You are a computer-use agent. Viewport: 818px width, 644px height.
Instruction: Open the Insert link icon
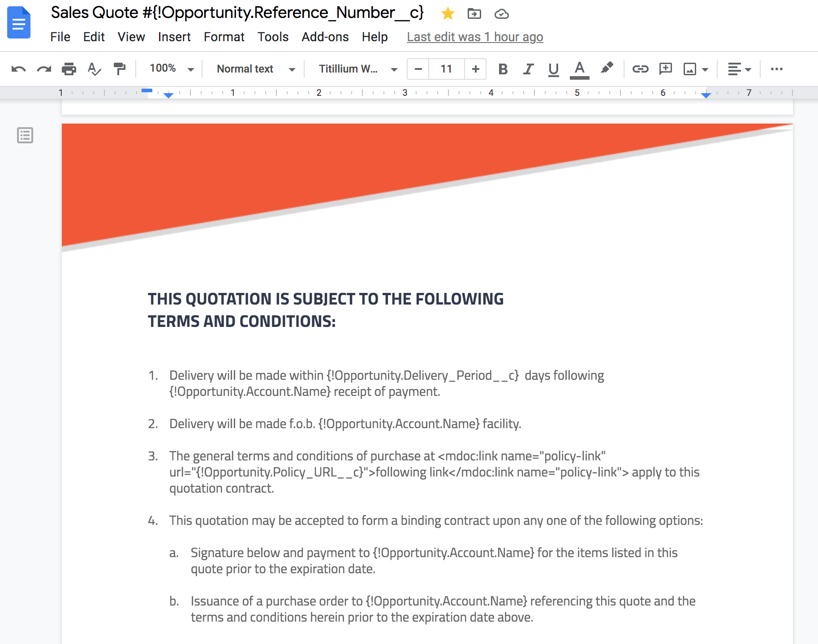640,69
